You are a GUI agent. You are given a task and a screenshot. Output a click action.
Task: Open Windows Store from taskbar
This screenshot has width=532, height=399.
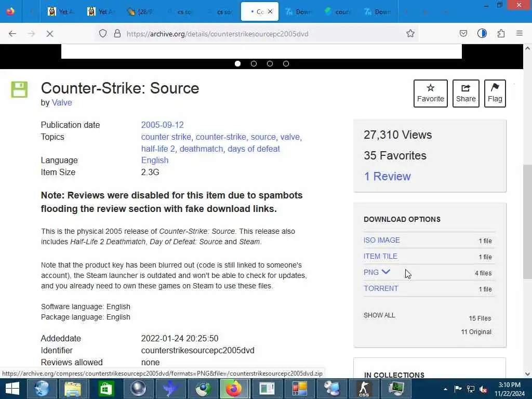[x=106, y=389]
